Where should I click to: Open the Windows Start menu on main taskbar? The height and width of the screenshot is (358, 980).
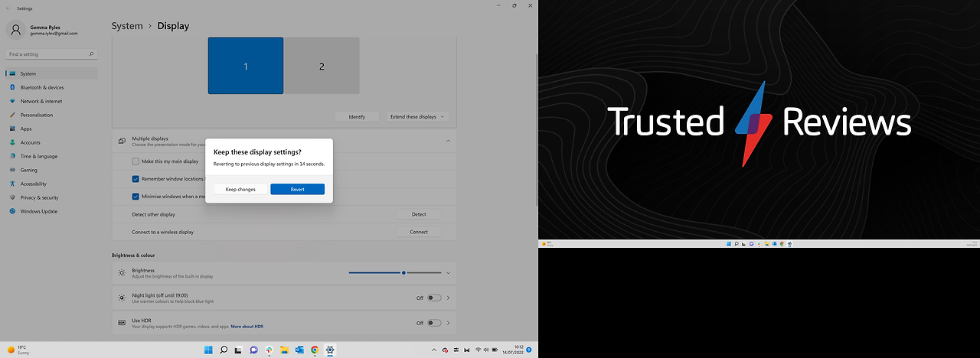click(x=208, y=350)
